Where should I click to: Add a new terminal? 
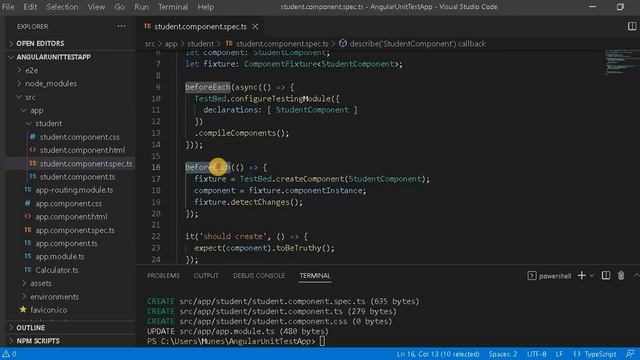[x=581, y=276]
